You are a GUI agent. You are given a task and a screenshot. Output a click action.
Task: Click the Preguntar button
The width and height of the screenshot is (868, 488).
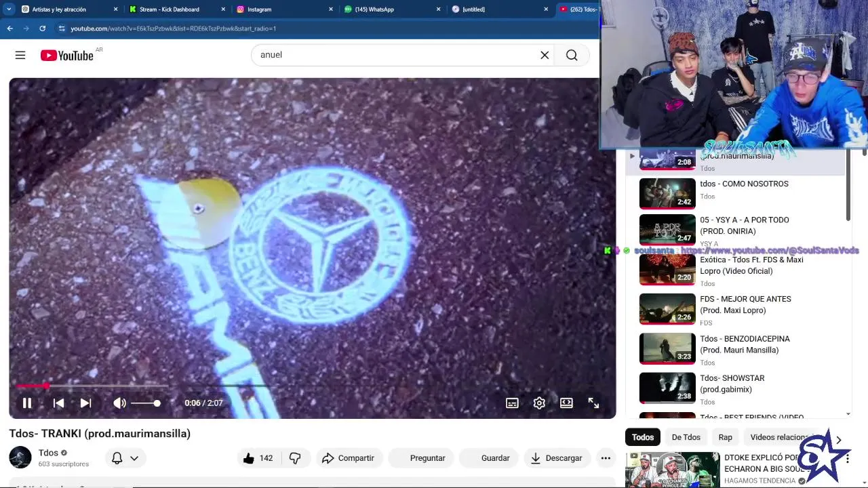[421, 458]
